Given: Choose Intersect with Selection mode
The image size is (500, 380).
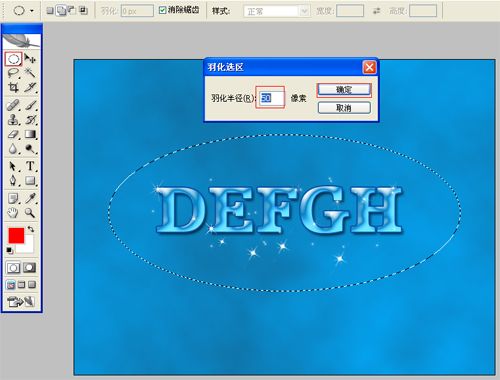Looking at the screenshot, I should point(83,11).
